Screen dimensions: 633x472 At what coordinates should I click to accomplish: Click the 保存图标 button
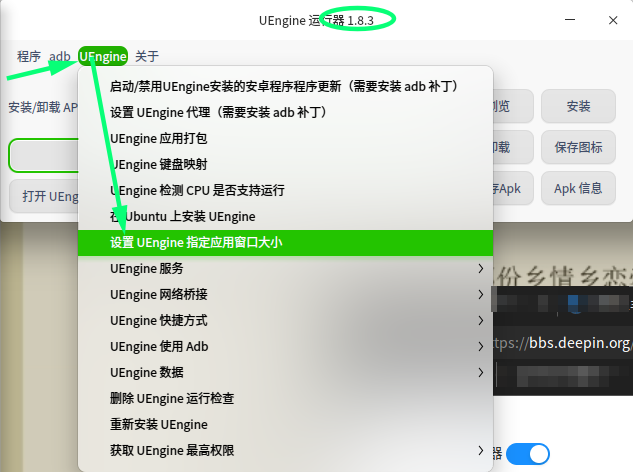pos(578,147)
